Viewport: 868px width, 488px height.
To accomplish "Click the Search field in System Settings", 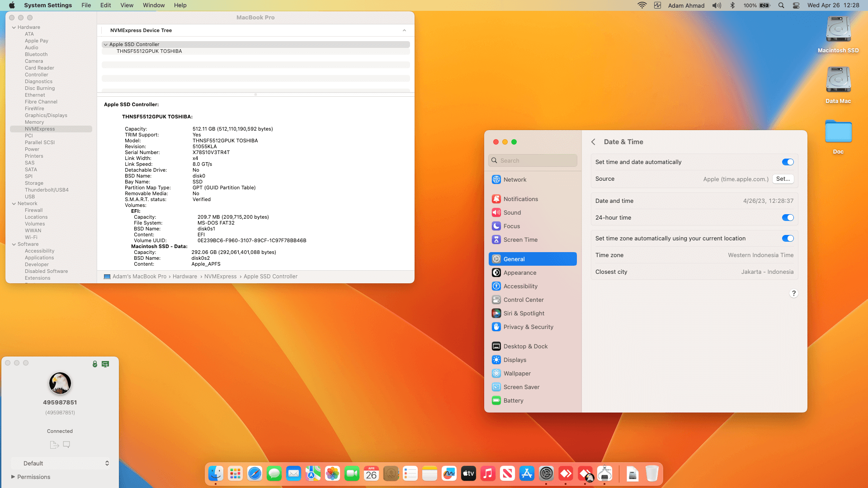I will 533,160.
